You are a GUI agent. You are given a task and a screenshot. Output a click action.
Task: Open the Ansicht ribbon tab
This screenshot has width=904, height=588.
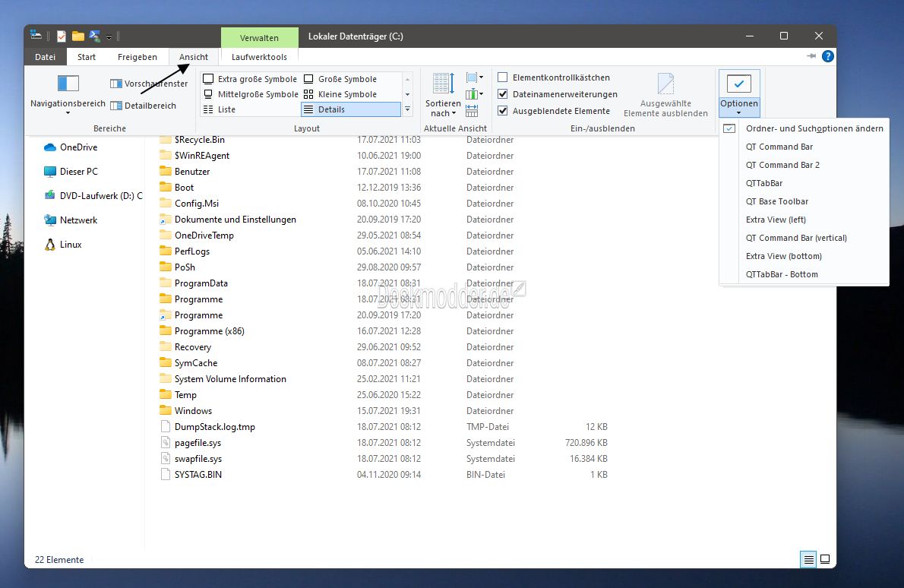click(x=193, y=56)
